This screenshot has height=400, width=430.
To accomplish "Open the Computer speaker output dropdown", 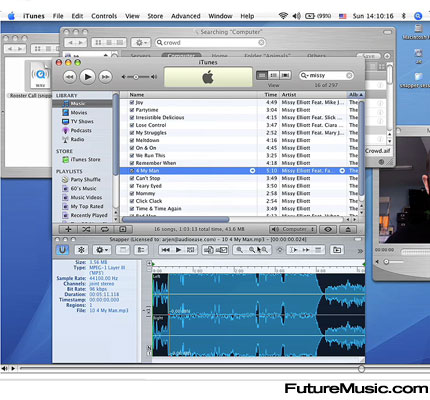I will point(293,229).
